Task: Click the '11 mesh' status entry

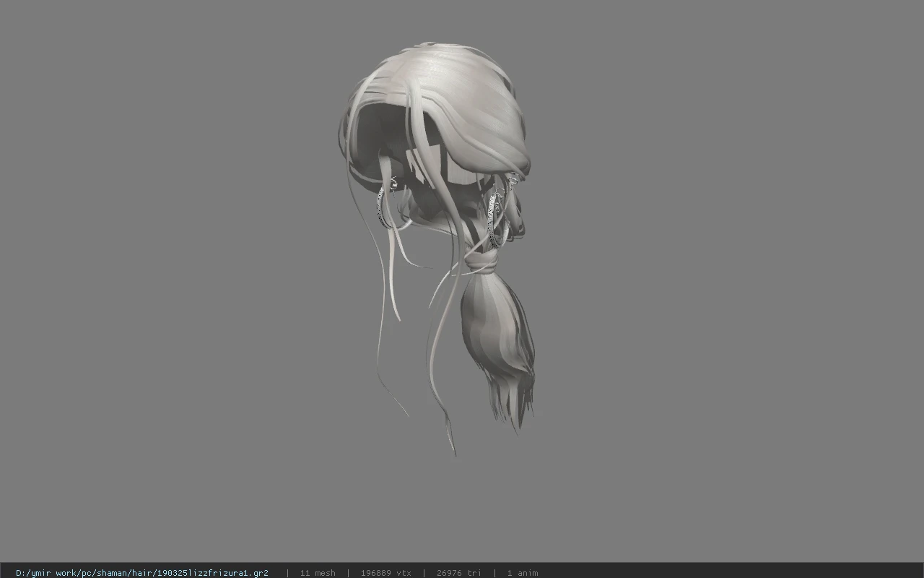Action: pos(318,573)
